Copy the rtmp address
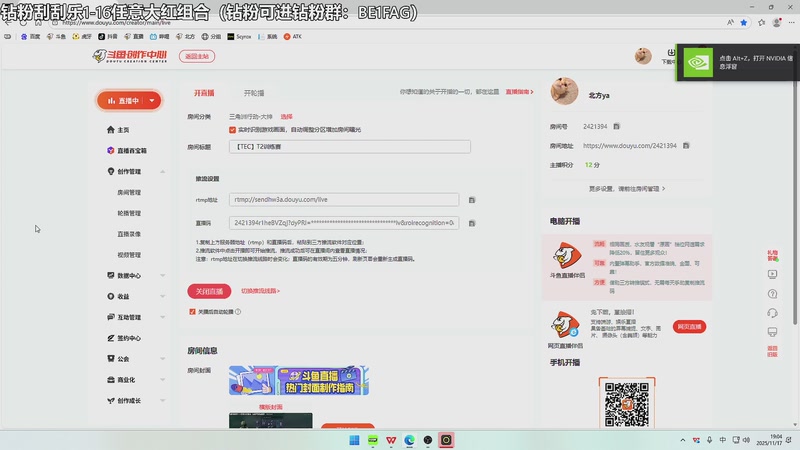Screen dimensions: 800x450 472,200
